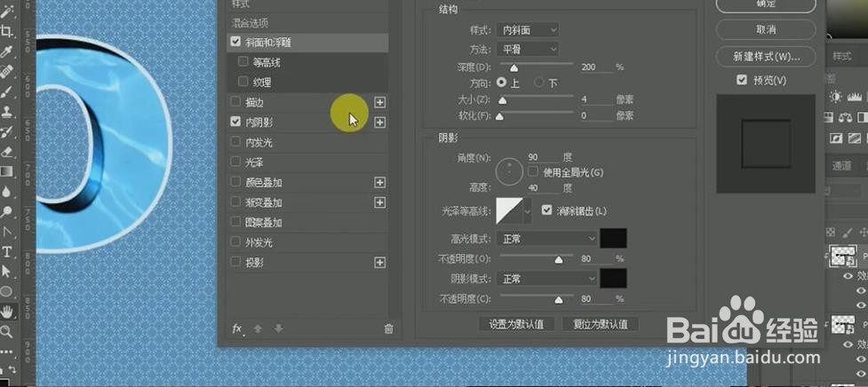
Task: Click the 取消 button
Action: coord(766,29)
